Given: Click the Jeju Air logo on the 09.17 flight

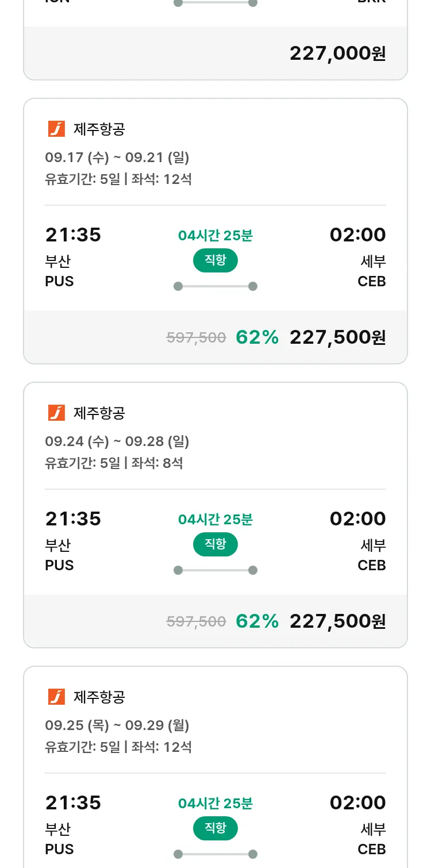Looking at the screenshot, I should tap(56, 129).
